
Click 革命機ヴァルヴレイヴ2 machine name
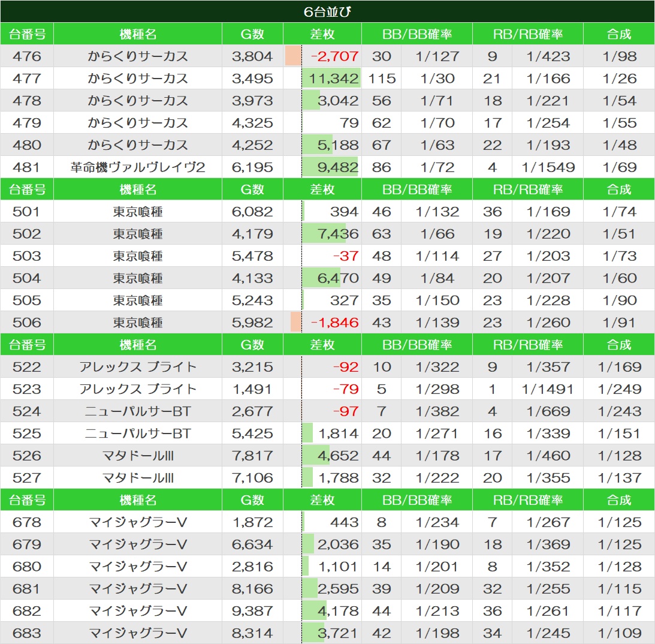click(138, 167)
